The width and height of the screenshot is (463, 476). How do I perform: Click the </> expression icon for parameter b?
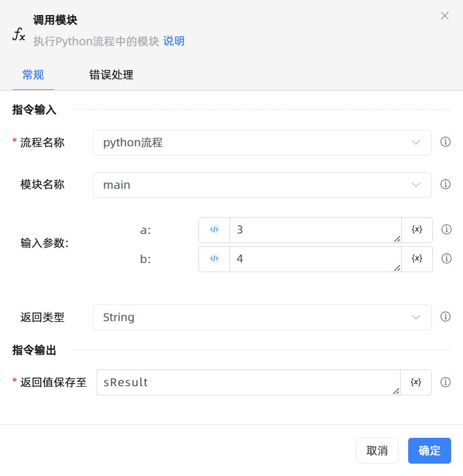click(x=214, y=259)
